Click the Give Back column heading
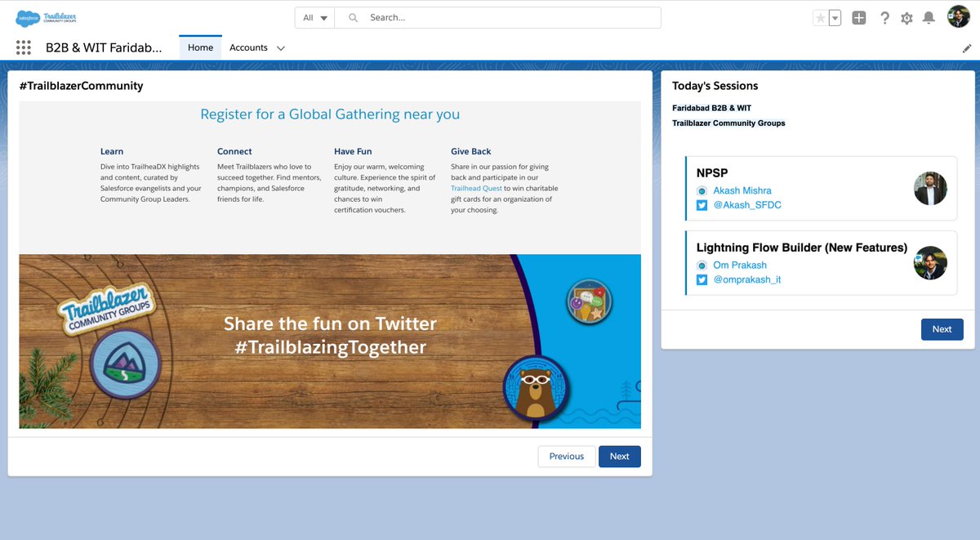 click(471, 151)
